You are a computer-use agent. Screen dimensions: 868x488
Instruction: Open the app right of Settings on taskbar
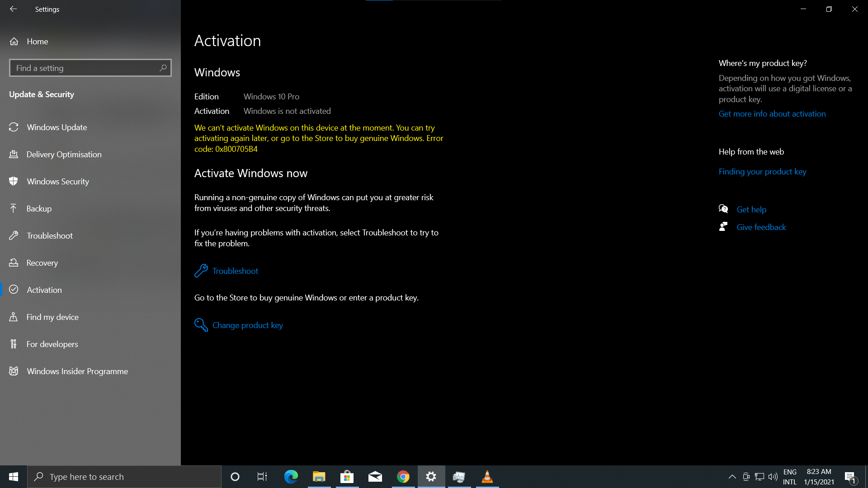(459, 477)
